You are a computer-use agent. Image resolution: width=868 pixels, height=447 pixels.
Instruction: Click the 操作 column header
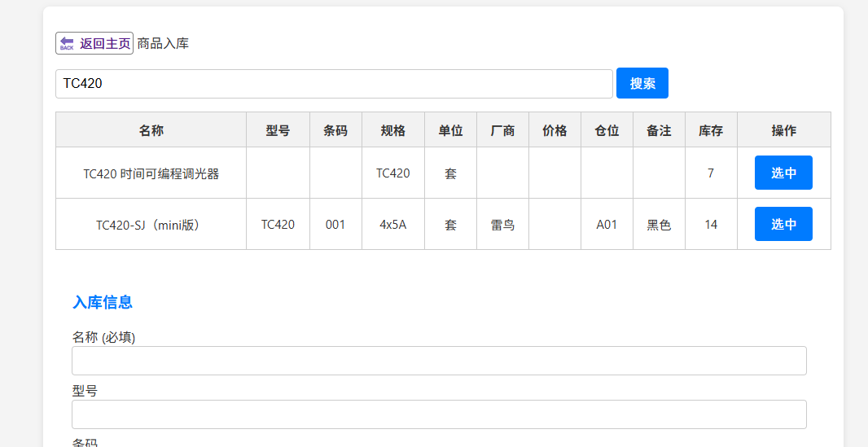[784, 130]
